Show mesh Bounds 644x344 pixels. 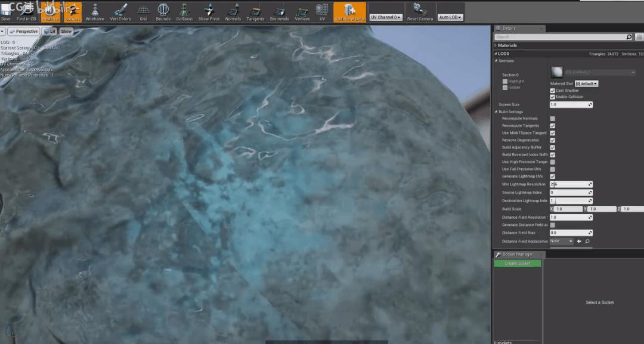pyautogui.click(x=163, y=12)
